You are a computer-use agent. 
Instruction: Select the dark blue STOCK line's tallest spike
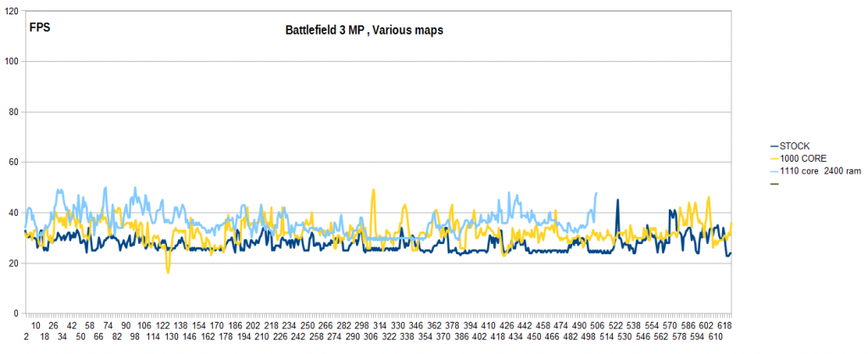tap(617, 201)
